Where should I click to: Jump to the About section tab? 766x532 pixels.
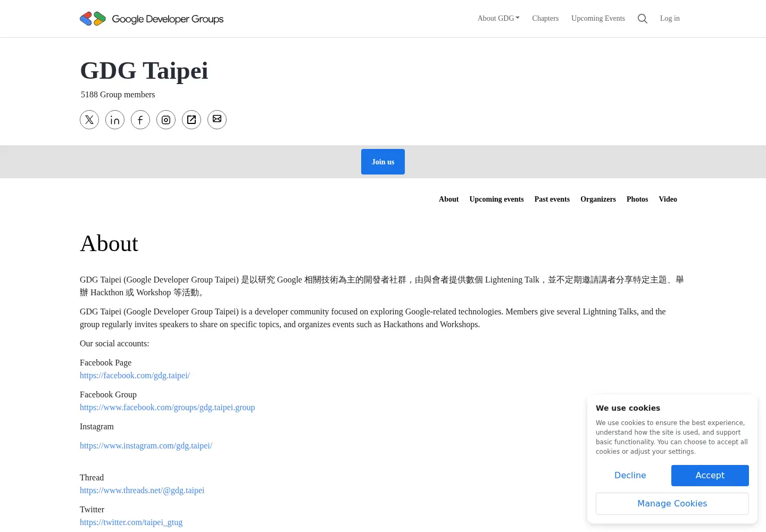[x=448, y=199]
